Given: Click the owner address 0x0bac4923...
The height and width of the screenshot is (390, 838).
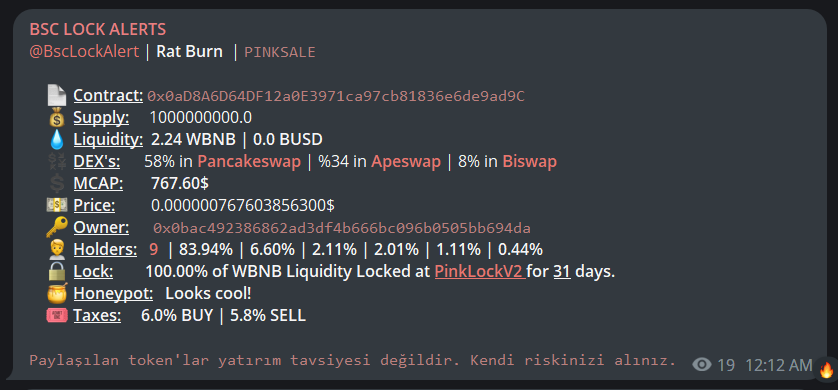Looking at the screenshot, I should (342, 228).
